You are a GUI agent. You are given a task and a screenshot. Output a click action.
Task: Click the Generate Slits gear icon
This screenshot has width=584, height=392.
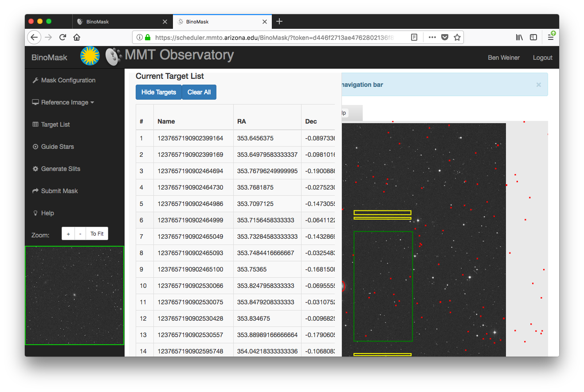point(35,169)
